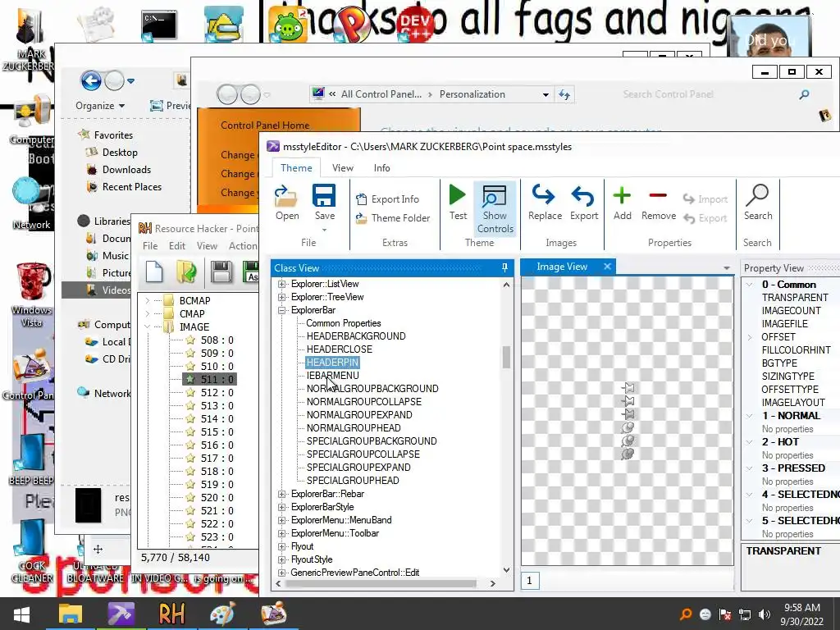Switch to the Info ribbon tab
The height and width of the screenshot is (630, 840).
[x=381, y=168]
